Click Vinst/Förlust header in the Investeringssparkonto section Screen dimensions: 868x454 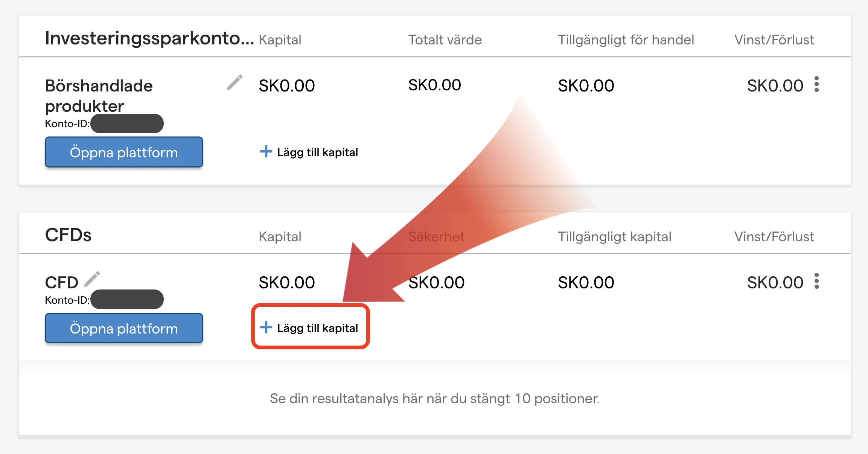click(774, 40)
